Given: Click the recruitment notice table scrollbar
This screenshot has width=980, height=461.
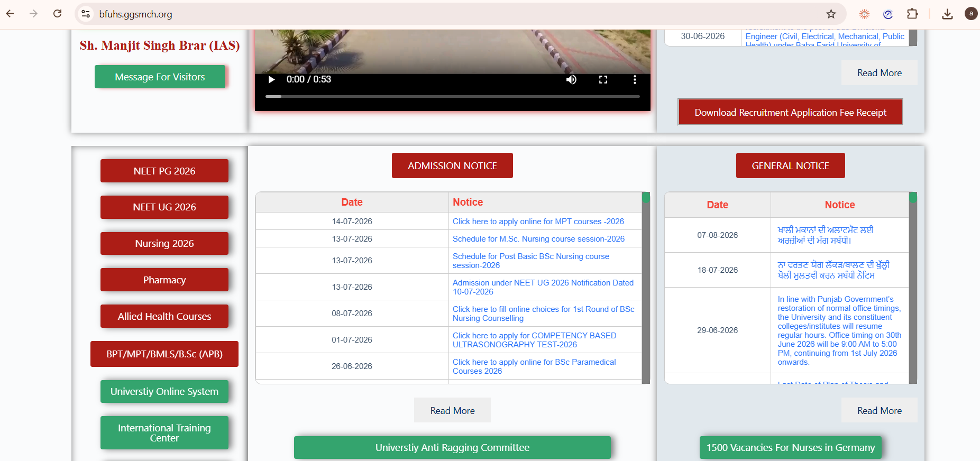Looking at the screenshot, I should tap(913, 38).
